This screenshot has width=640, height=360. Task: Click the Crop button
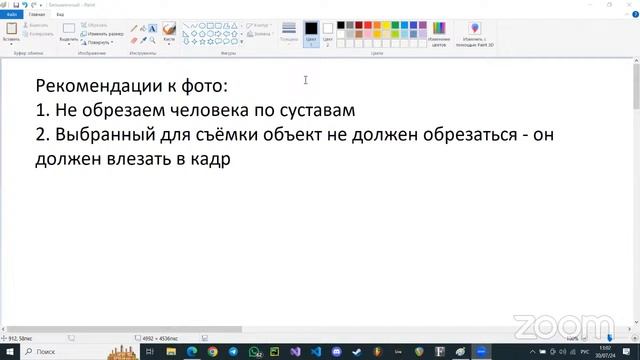pyautogui.click(x=94, y=25)
